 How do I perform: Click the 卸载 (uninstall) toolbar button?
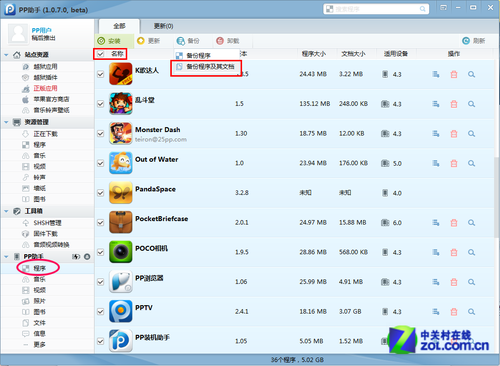[228, 41]
